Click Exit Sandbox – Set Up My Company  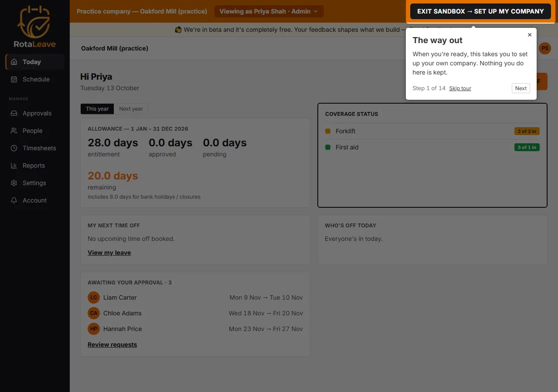coord(480,11)
